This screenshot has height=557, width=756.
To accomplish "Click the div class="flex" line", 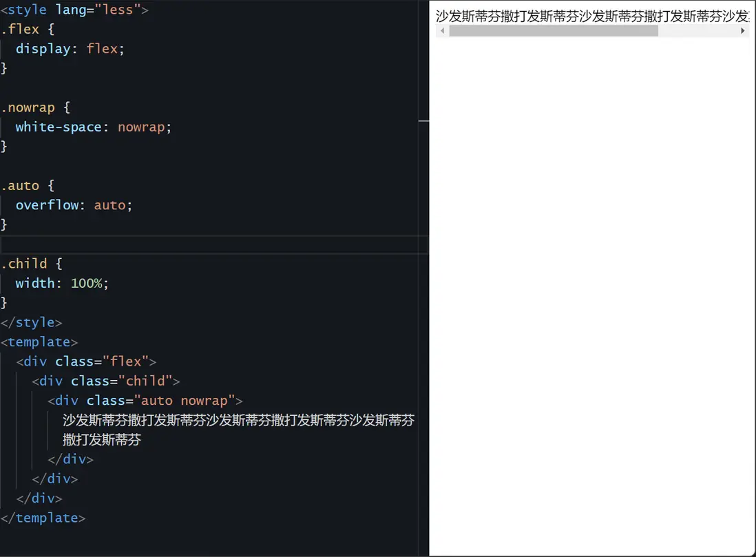I will [86, 361].
